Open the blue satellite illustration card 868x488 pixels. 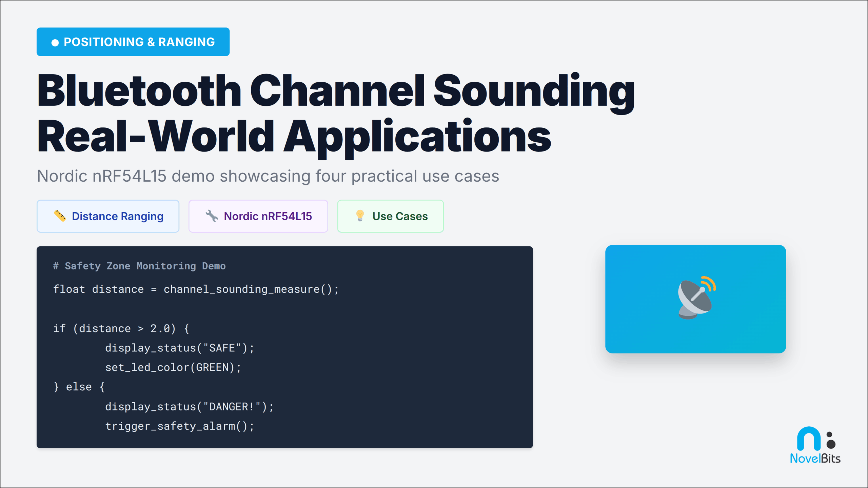[x=695, y=299]
